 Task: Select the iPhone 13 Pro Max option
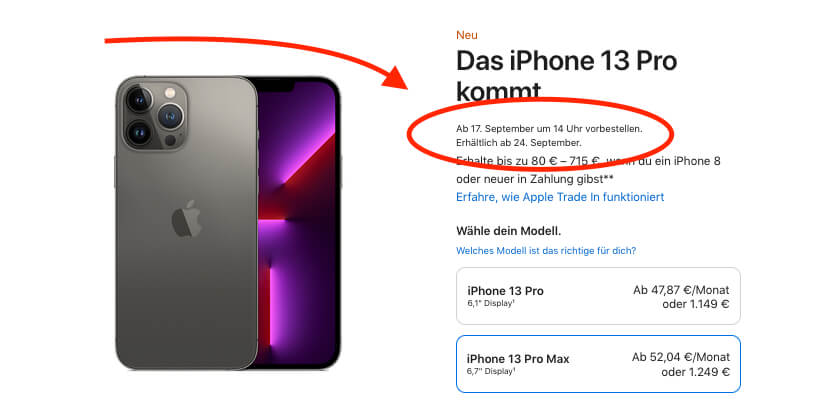598,364
